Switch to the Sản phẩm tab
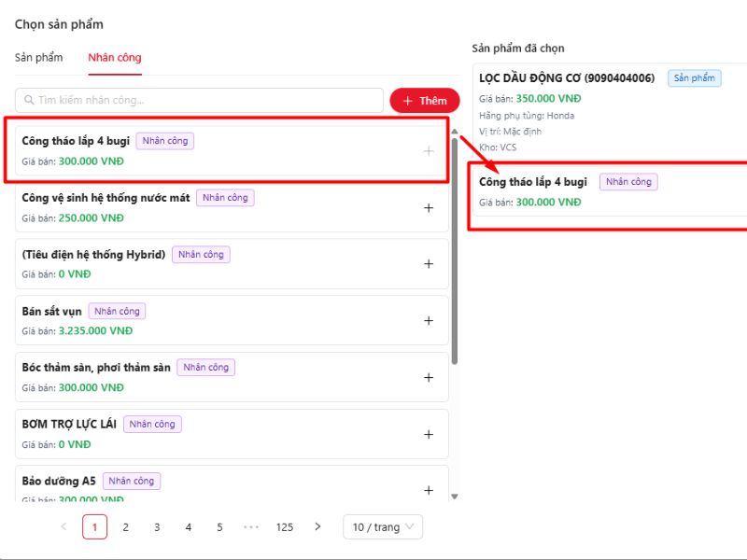 (x=38, y=58)
